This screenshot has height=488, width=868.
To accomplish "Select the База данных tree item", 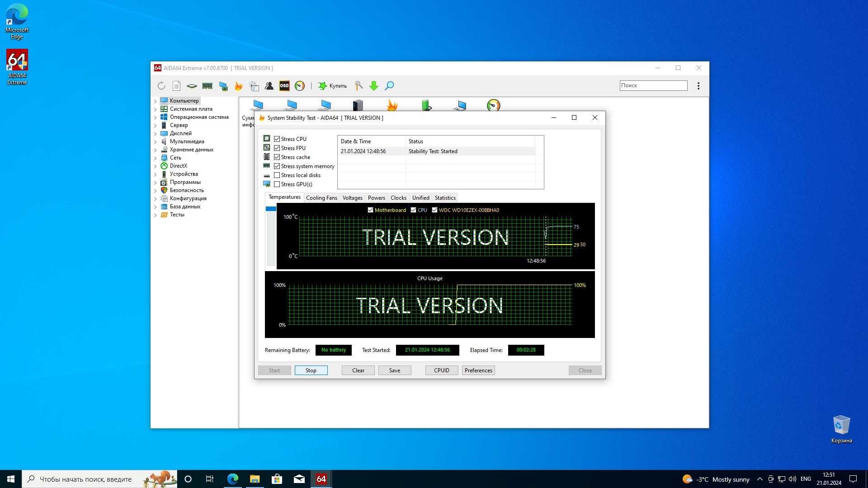I will point(185,206).
